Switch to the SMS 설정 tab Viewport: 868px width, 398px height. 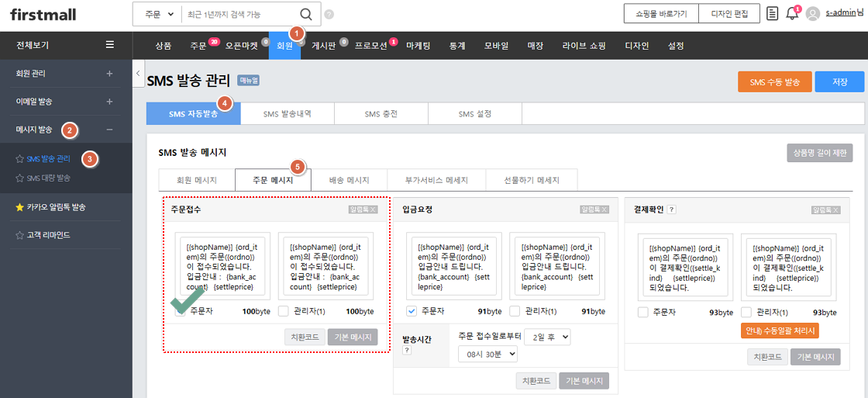tap(475, 113)
